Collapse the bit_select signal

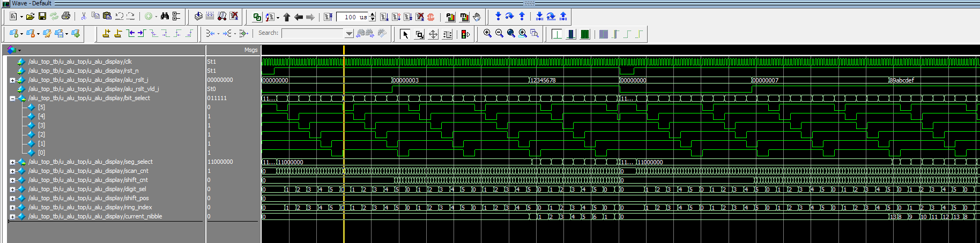click(x=12, y=98)
